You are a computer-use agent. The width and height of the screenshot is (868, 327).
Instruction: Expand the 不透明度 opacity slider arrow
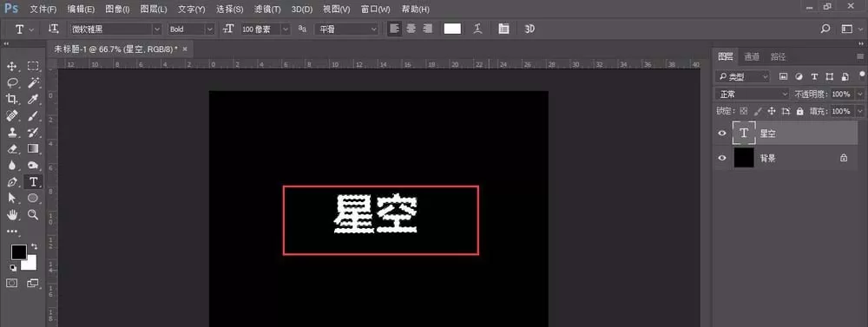click(859, 94)
